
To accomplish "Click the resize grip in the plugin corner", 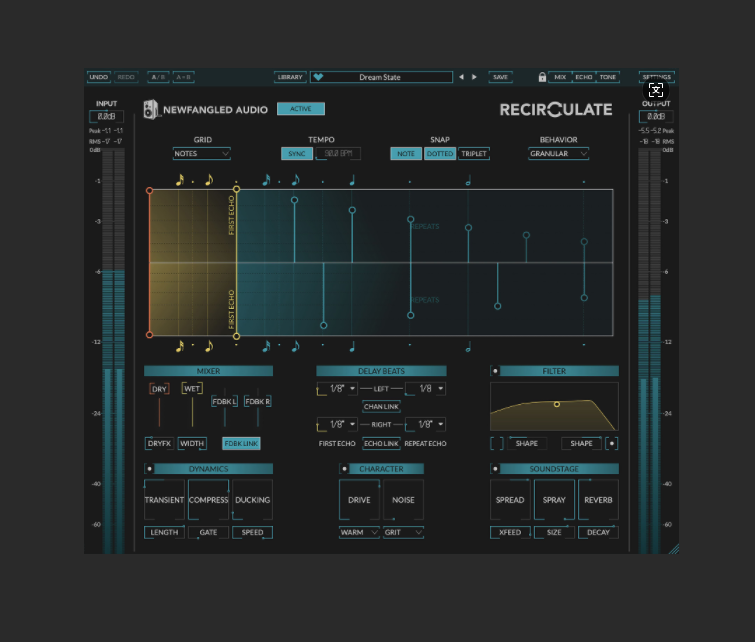I will pyautogui.click(x=674, y=549).
